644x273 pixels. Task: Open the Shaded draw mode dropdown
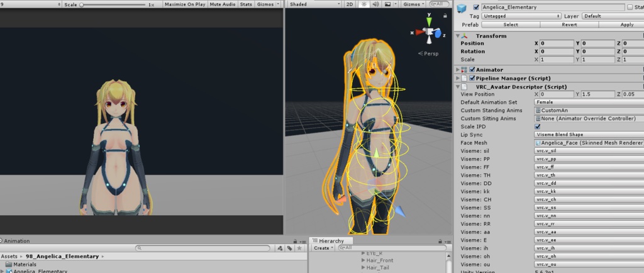(x=314, y=4)
